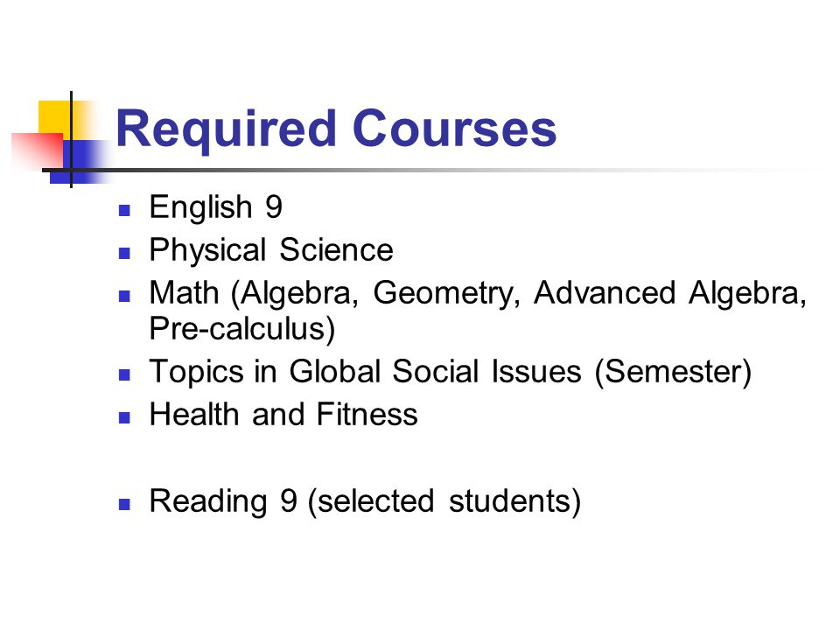Click the bullet marker beside Topics in Global
840x630 pixels.
124,374
